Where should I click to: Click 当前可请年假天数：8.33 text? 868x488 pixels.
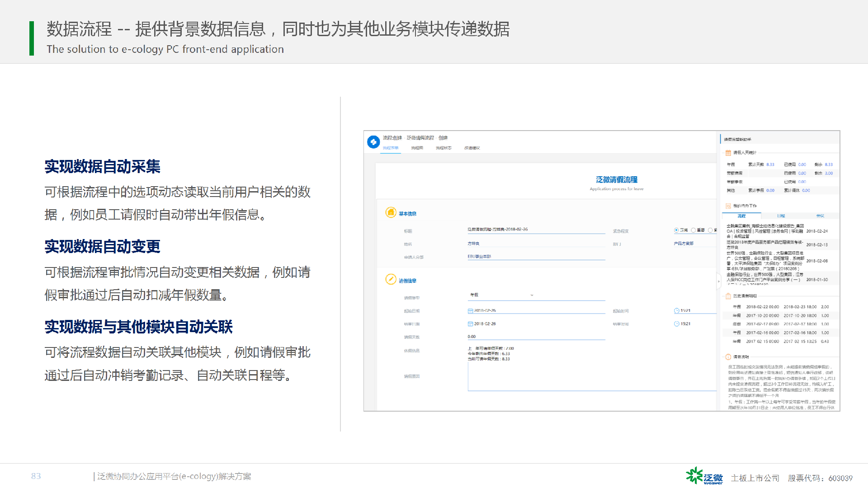489,359
